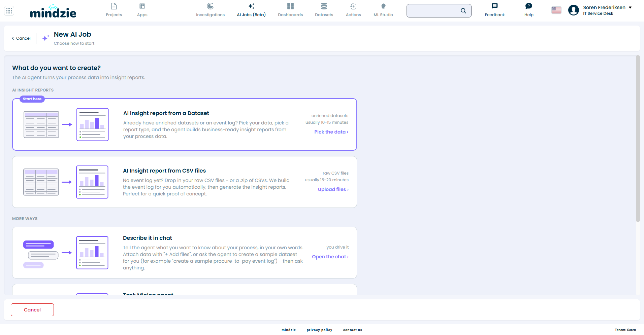Click the Actions icon
The width and height of the screenshot is (644, 335).
click(x=353, y=6)
